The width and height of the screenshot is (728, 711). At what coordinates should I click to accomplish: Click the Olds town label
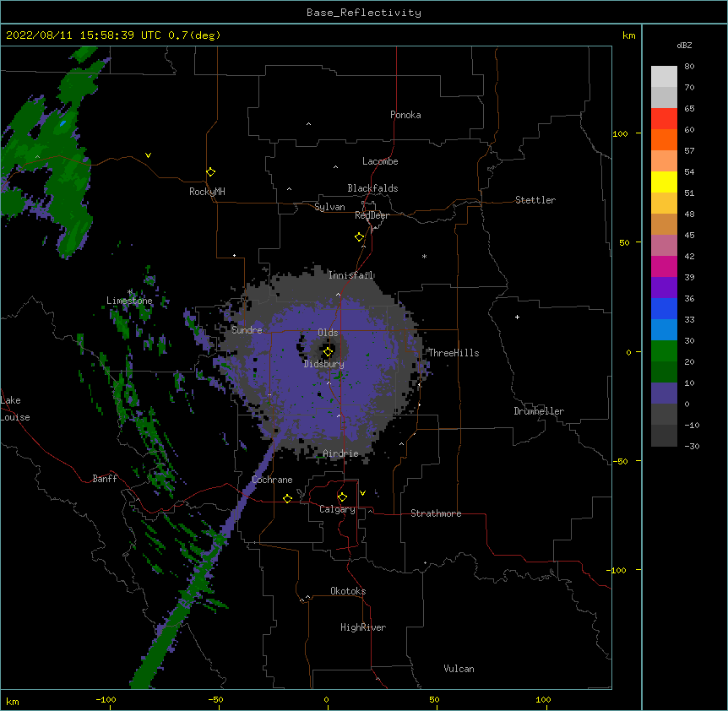pos(328,333)
